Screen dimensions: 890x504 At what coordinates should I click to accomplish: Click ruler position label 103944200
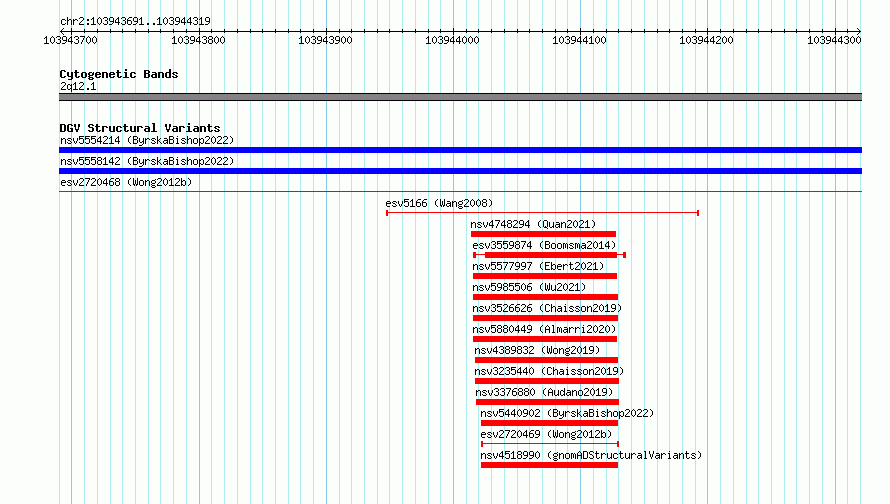tap(707, 40)
